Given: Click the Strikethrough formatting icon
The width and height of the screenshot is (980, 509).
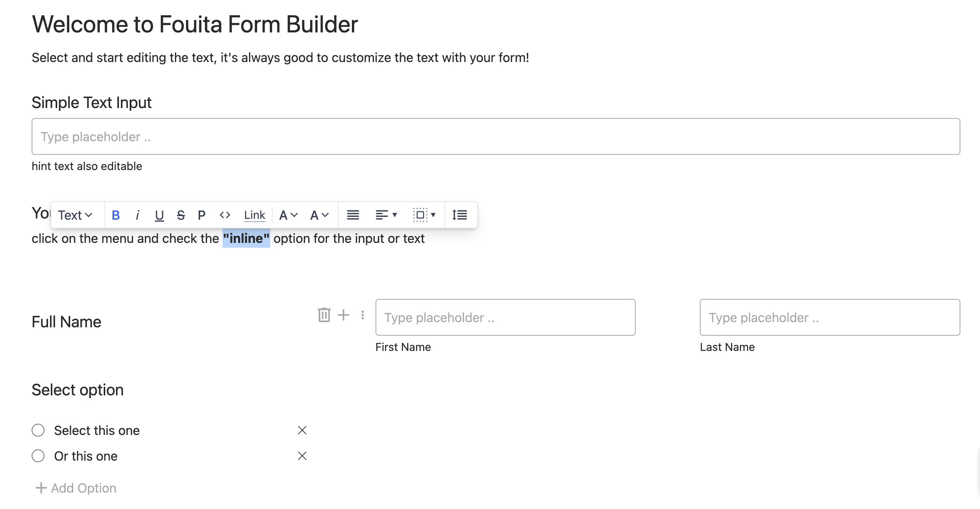Looking at the screenshot, I should coord(181,215).
